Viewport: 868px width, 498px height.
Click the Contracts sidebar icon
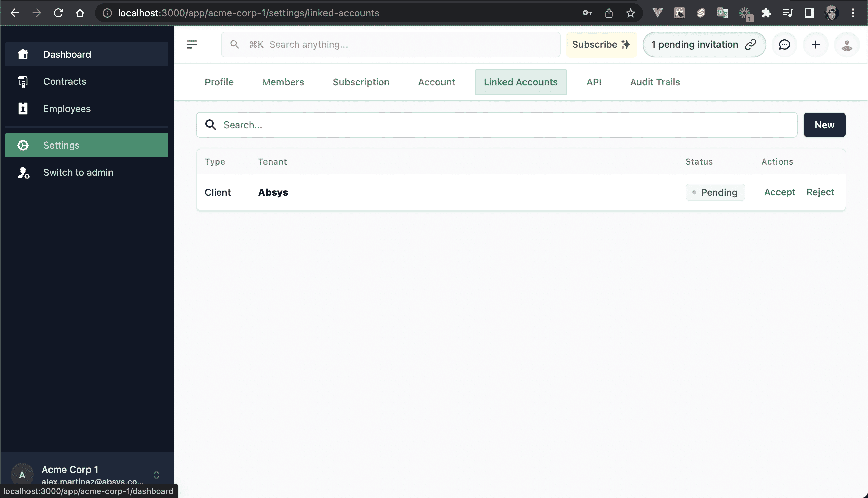22,81
